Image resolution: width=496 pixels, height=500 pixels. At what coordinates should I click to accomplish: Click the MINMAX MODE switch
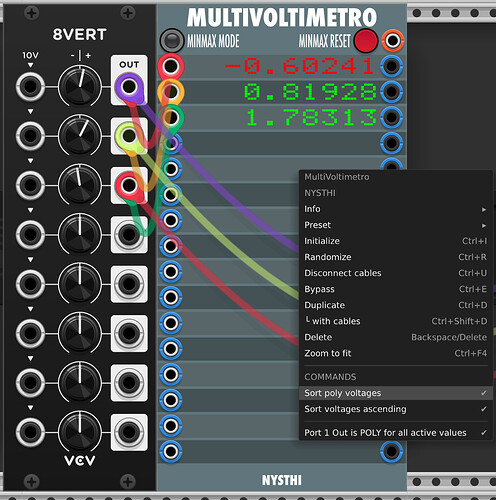[x=172, y=41]
